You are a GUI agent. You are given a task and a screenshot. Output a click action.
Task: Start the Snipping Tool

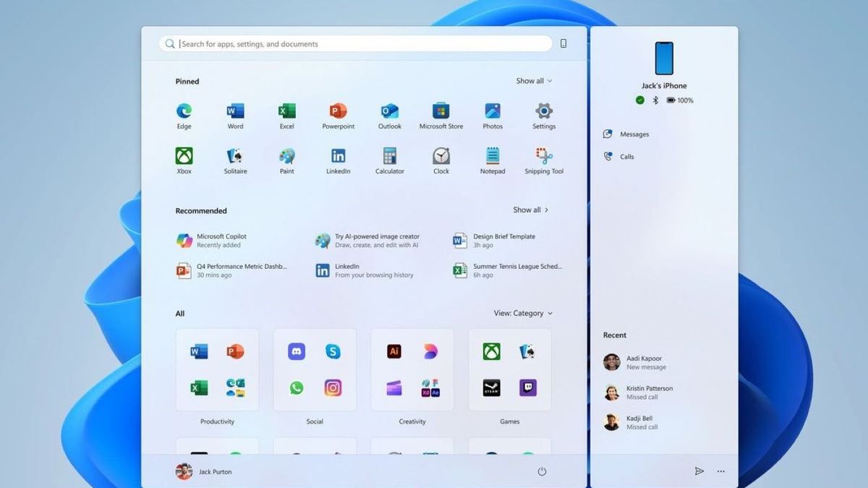point(543,157)
